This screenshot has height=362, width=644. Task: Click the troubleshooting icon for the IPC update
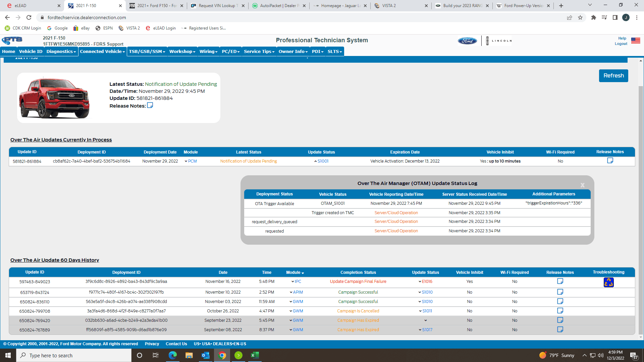[x=608, y=282]
